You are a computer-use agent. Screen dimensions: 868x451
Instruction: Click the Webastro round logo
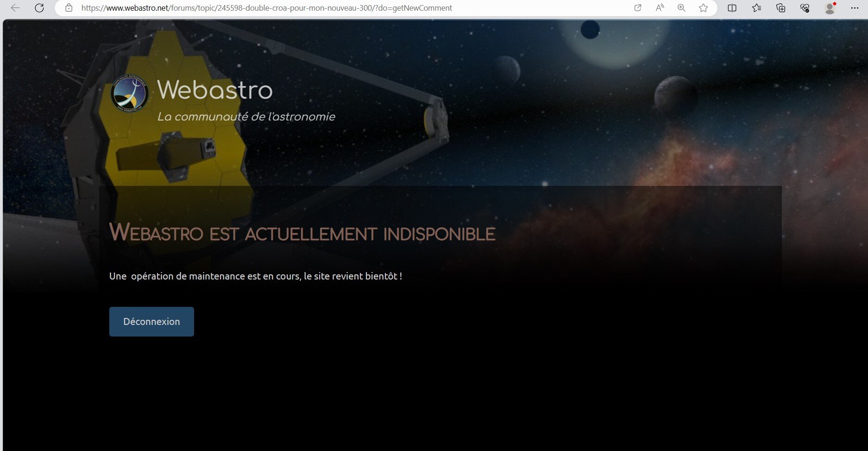pos(130,93)
